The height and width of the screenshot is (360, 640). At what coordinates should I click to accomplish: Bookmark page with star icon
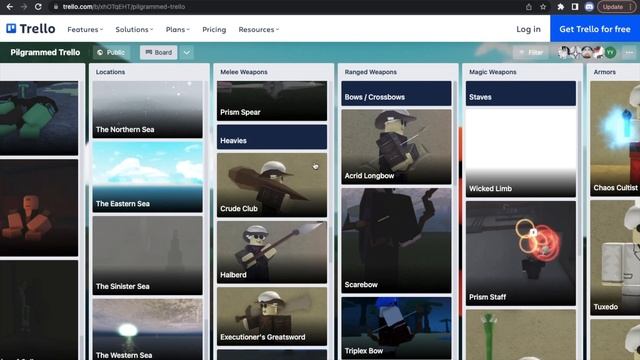pyautogui.click(x=543, y=7)
